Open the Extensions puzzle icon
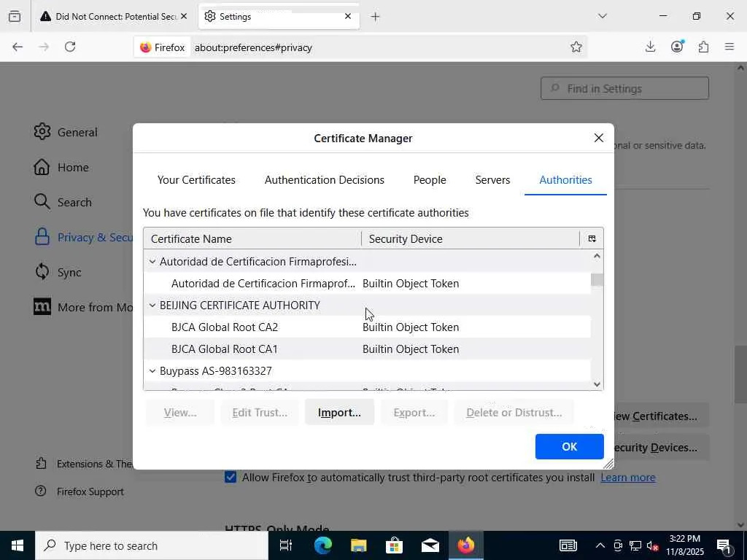The width and height of the screenshot is (747, 560). click(x=703, y=47)
